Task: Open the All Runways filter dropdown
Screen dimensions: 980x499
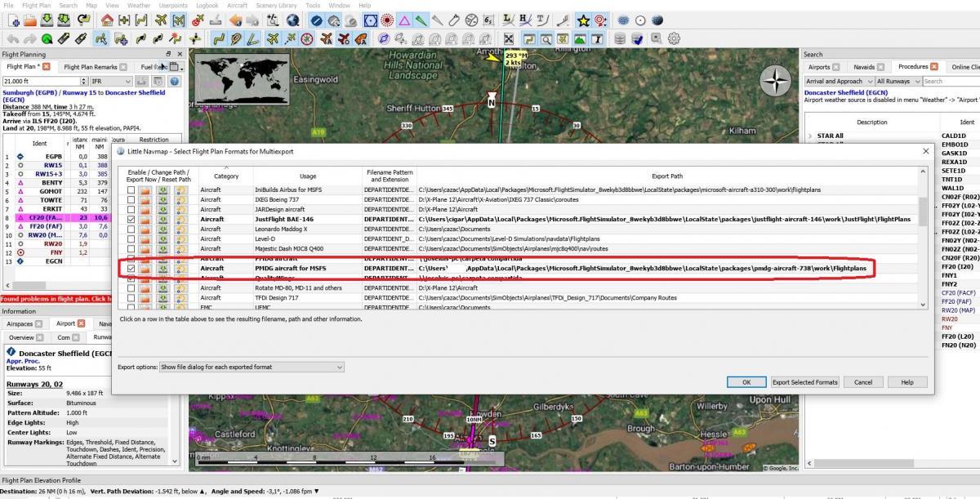Action: coord(898,82)
